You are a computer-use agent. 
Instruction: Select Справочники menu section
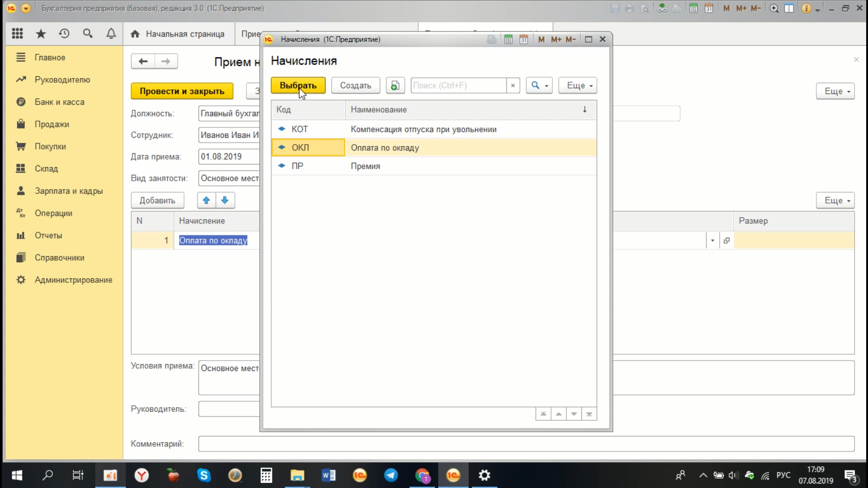60,258
